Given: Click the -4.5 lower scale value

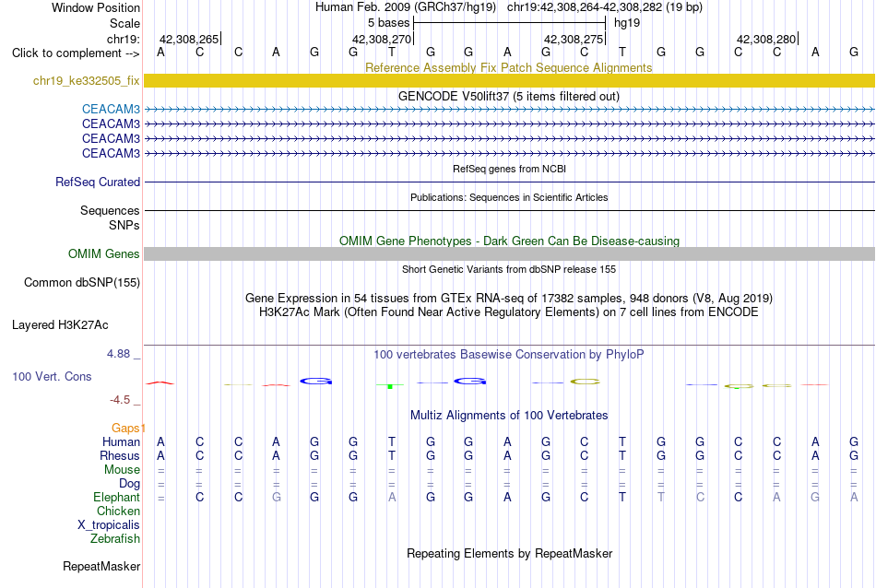Looking at the screenshot, I should [x=120, y=400].
